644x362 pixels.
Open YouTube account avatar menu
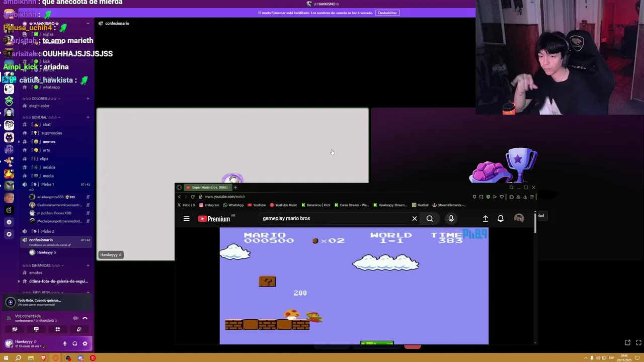pyautogui.click(x=519, y=218)
